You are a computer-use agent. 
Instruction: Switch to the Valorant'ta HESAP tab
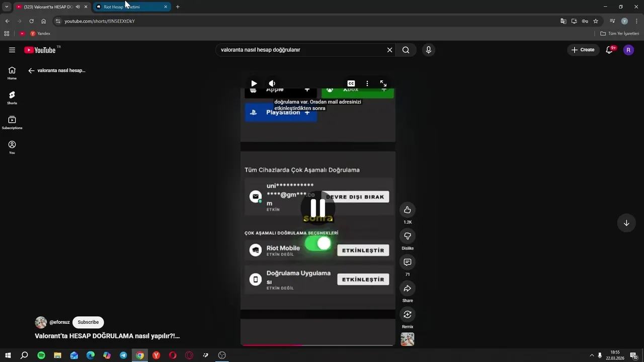48,7
